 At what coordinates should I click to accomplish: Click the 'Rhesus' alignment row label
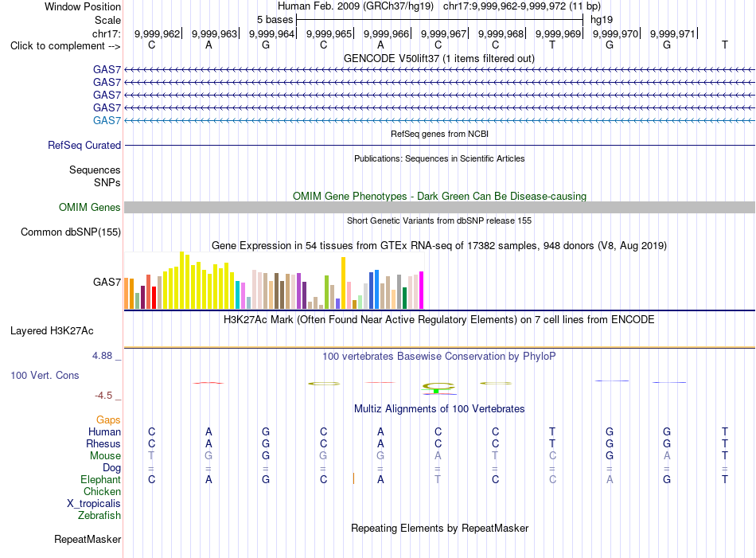tap(103, 443)
